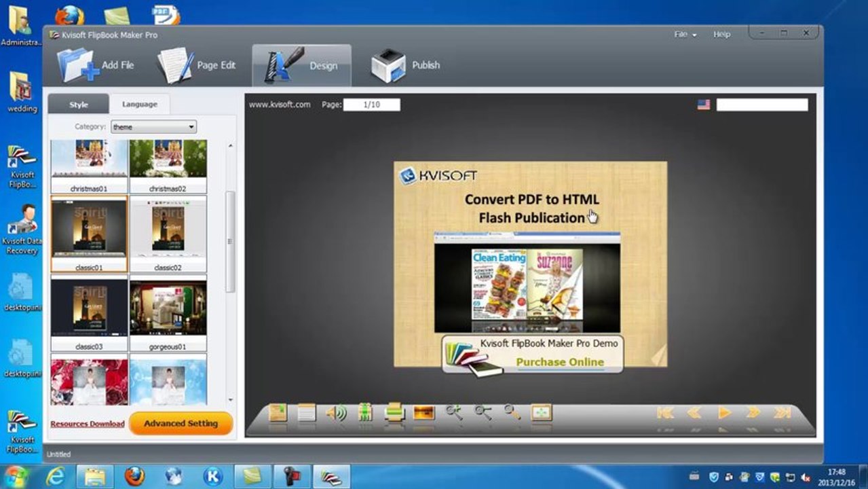Click the page number field showing 1/10
This screenshot has width=868, height=489.
[371, 105]
